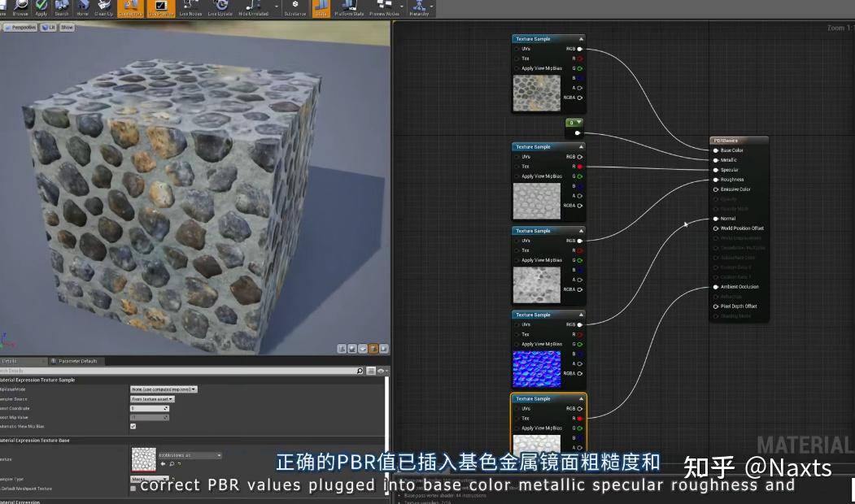
Task: Click the Live Nodes toolbar icon
Action: point(190,7)
